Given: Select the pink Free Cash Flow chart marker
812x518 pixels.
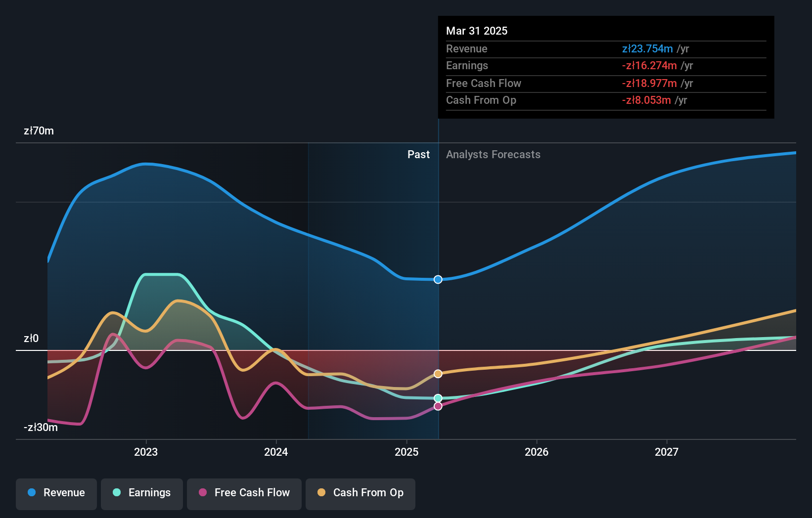Looking at the screenshot, I should point(437,406).
